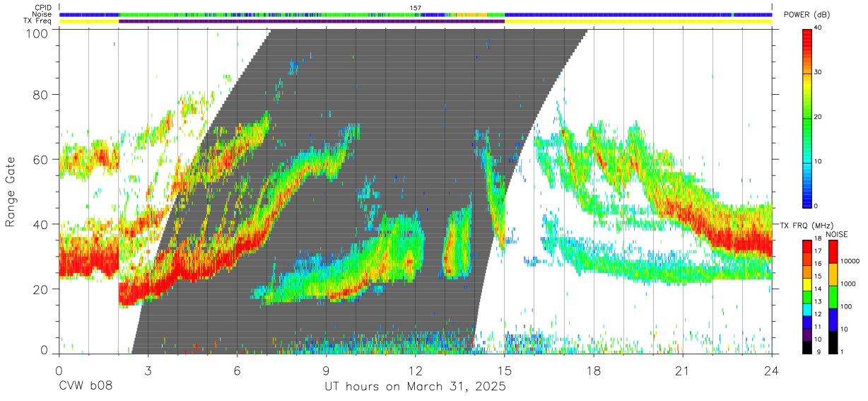
Task: Click the 20 label on the power scale
Action: [819, 117]
